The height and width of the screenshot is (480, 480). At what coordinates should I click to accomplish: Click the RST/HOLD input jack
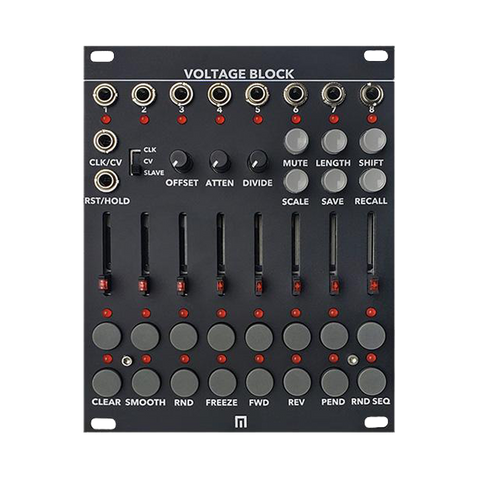tap(106, 181)
